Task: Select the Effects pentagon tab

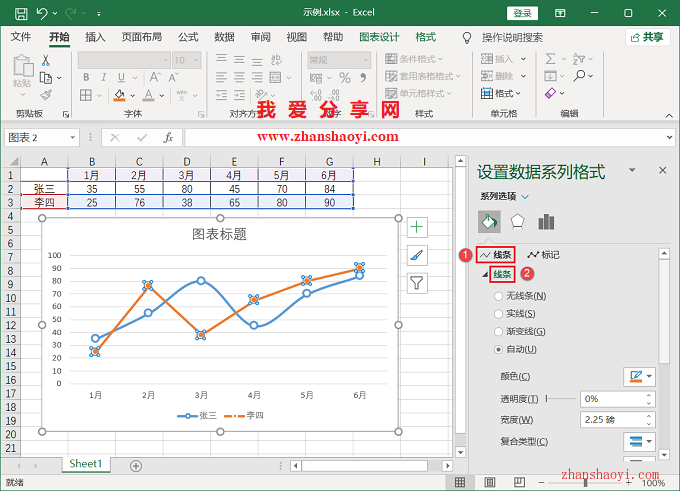Action: coord(517,222)
